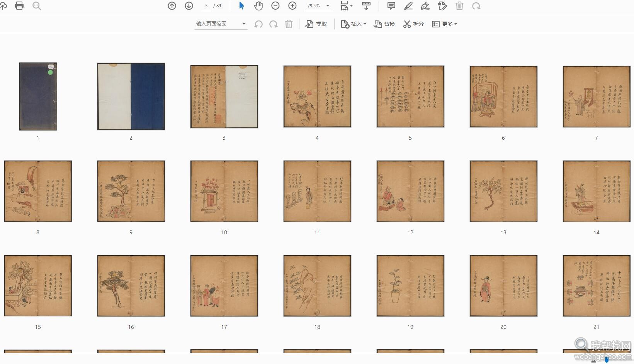Select page 1 blue cover thumbnail
The width and height of the screenshot is (634, 364).
(x=38, y=97)
